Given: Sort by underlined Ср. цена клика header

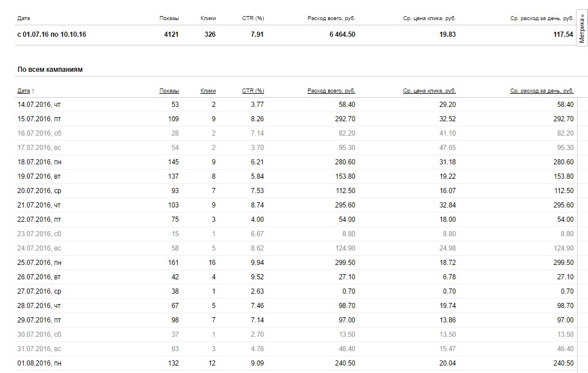Looking at the screenshot, I should tap(429, 91).
